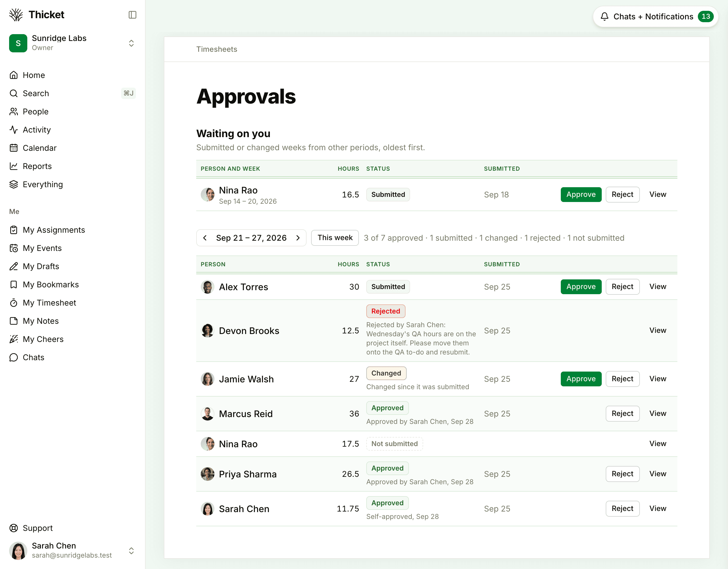The height and width of the screenshot is (569, 728).
Task: Approve Jamie Walsh's changed timesheet
Action: pos(581,379)
